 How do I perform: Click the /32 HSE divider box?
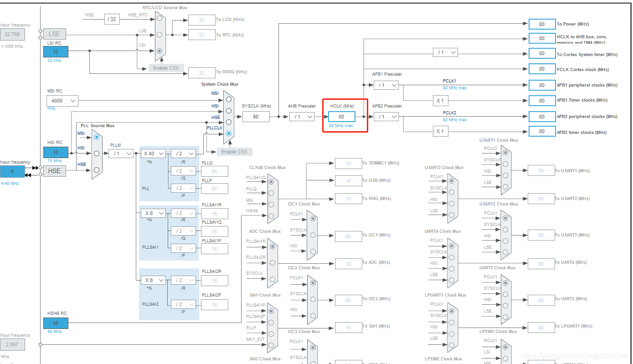pyautogui.click(x=112, y=19)
